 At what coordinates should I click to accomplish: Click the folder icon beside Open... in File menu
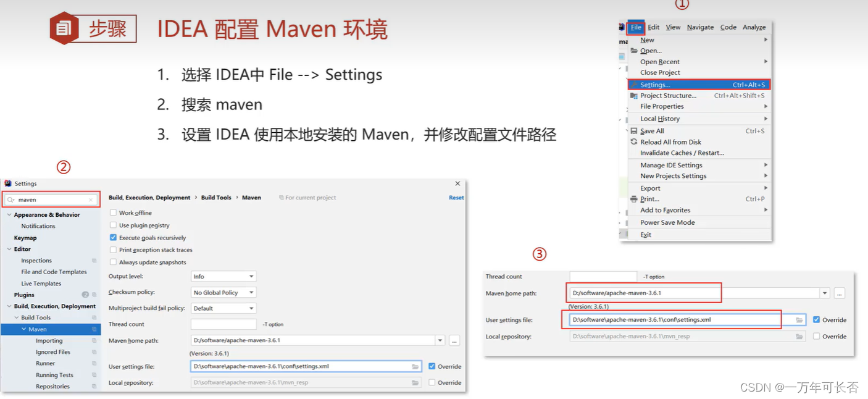tap(634, 51)
